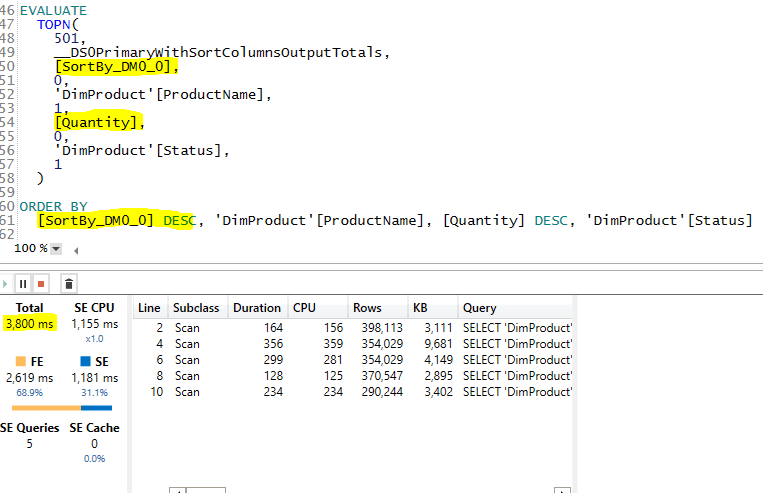
Task: Click the SE Cache value 0
Action: tap(94, 444)
